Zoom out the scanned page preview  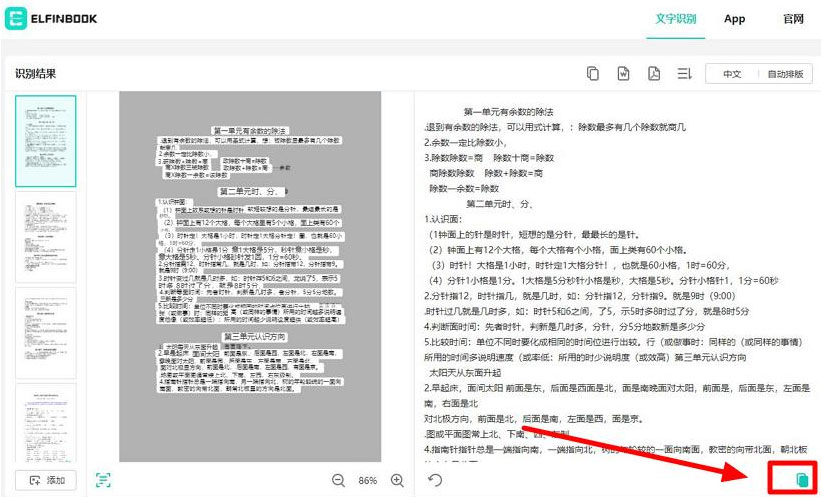tap(338, 480)
